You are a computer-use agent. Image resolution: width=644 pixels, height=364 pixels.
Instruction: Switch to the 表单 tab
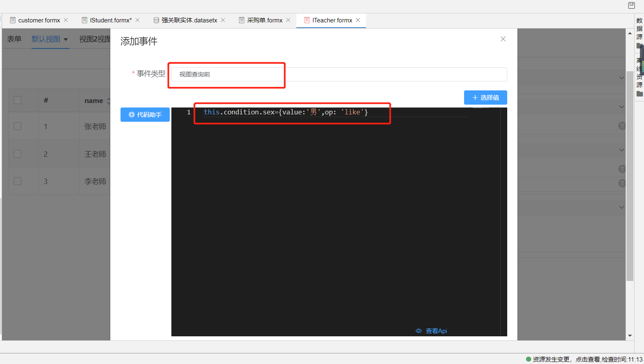[14, 39]
